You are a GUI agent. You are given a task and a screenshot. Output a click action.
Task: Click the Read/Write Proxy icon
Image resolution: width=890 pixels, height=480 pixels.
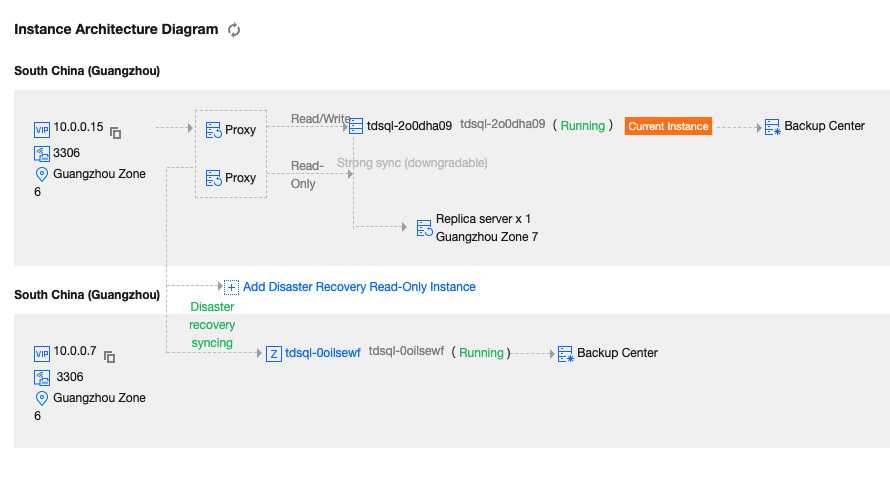pyautogui.click(x=213, y=130)
